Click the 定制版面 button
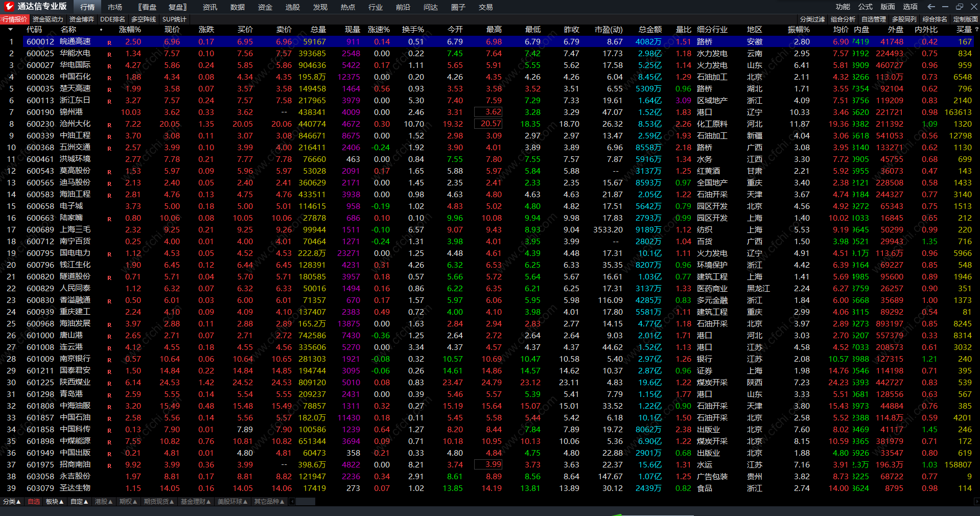Image resolution: width=980 pixels, height=516 pixels. [966, 19]
